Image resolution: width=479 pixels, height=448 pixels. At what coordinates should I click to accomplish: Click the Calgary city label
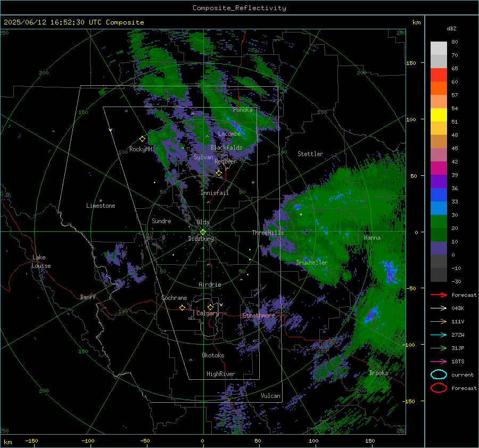[x=208, y=313]
